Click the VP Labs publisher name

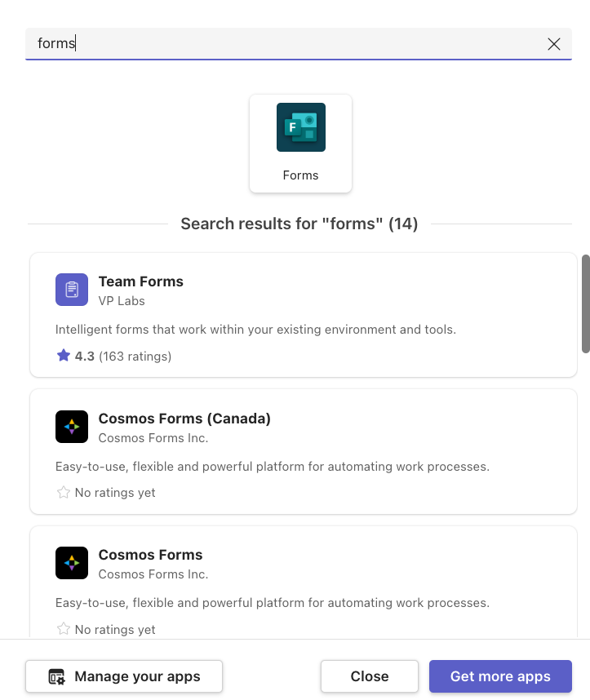pos(122,301)
